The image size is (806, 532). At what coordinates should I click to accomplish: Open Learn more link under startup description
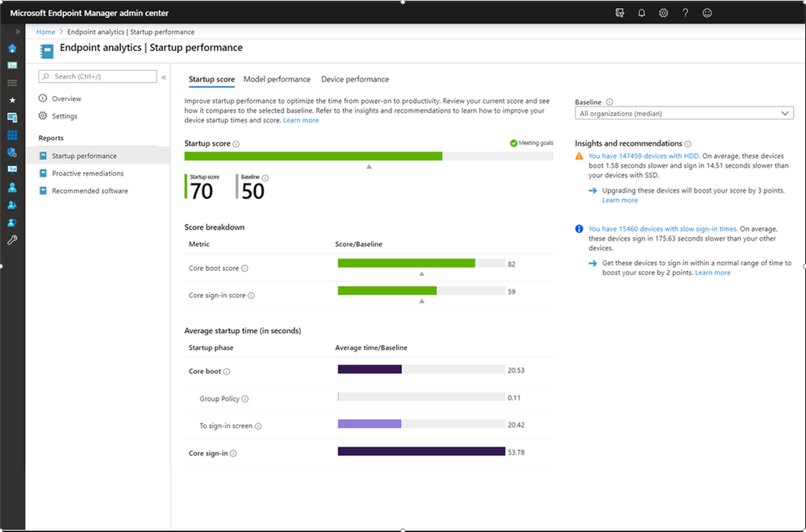click(x=301, y=120)
